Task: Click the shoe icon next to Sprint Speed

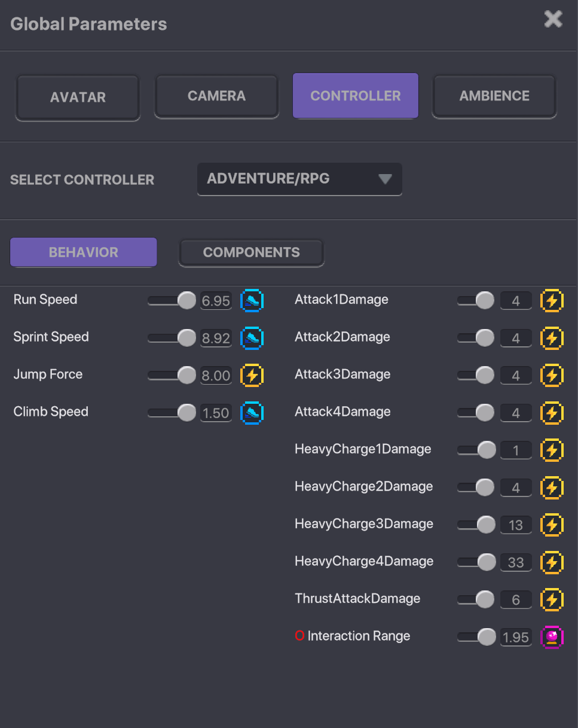Action: [252, 338]
